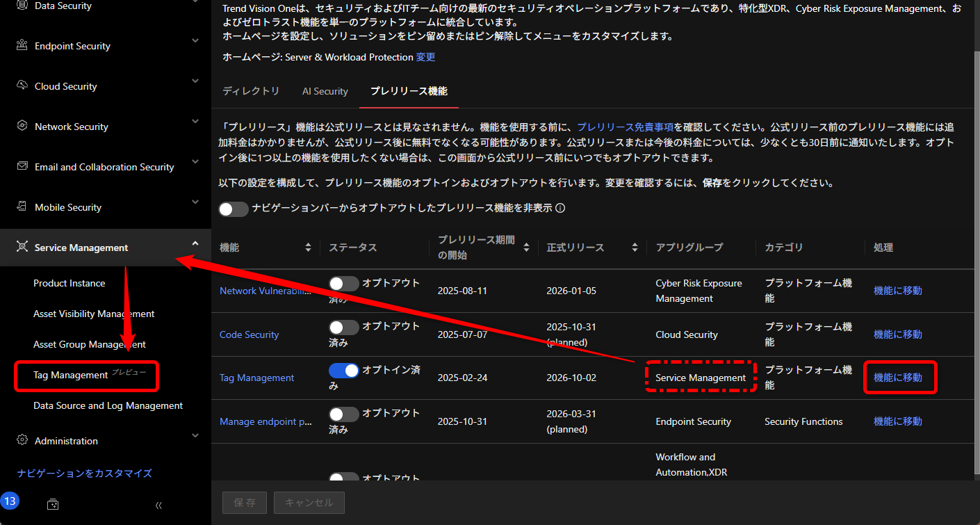Image resolution: width=980 pixels, height=525 pixels.
Task: Enable hiding of opted-out prerelease features
Action: click(x=234, y=209)
